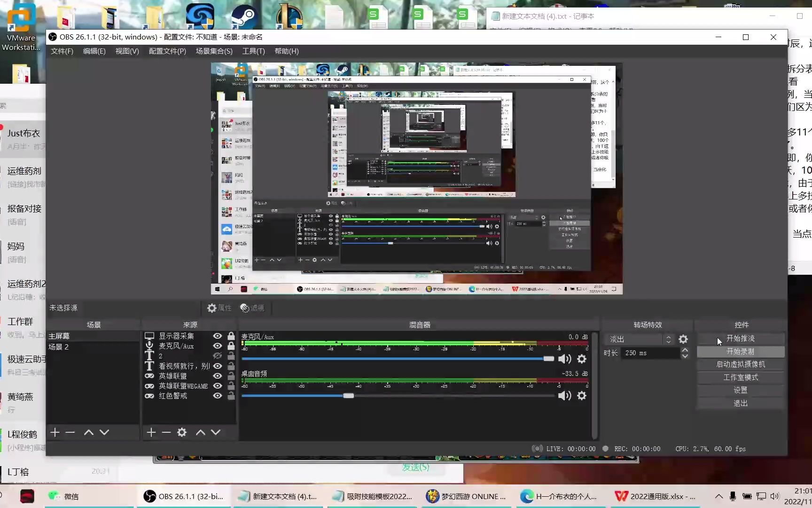The image size is (812, 508).
Task: Open source properties gear in the sources toolbar
Action: coord(182,432)
